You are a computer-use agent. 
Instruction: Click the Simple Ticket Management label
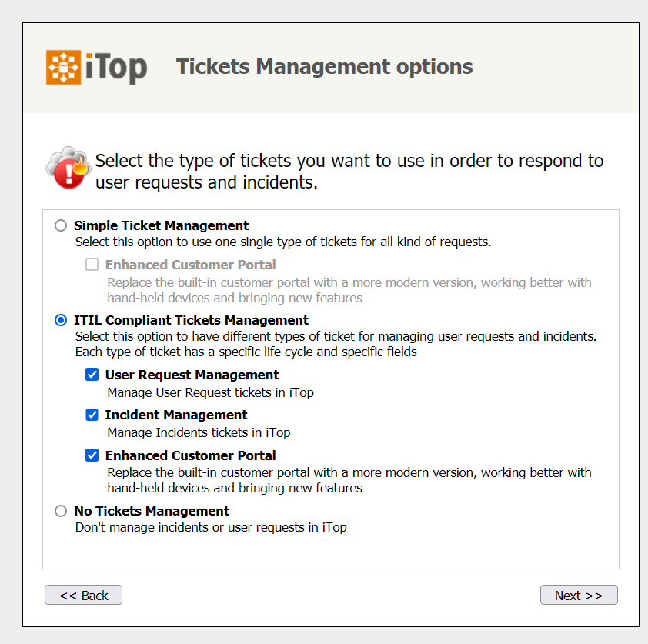(161, 225)
